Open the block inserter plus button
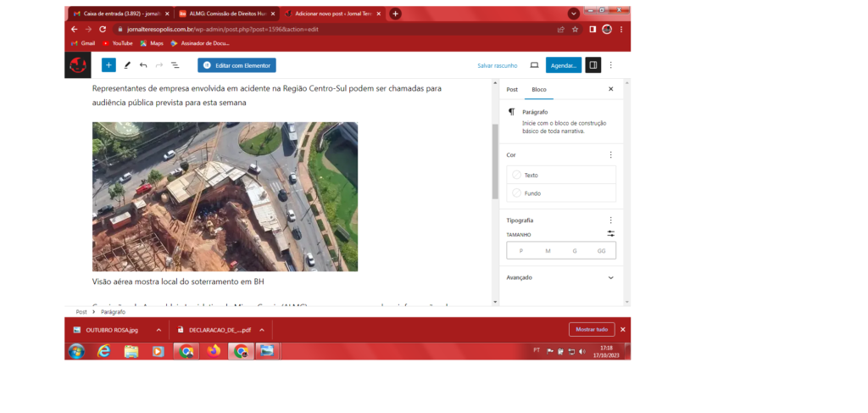The image size is (868, 413). pos(108,65)
